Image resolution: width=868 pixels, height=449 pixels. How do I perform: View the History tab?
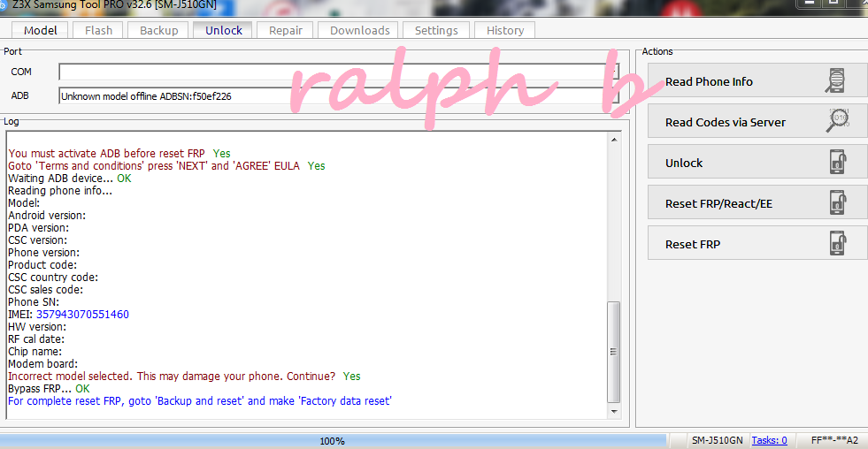pos(505,30)
